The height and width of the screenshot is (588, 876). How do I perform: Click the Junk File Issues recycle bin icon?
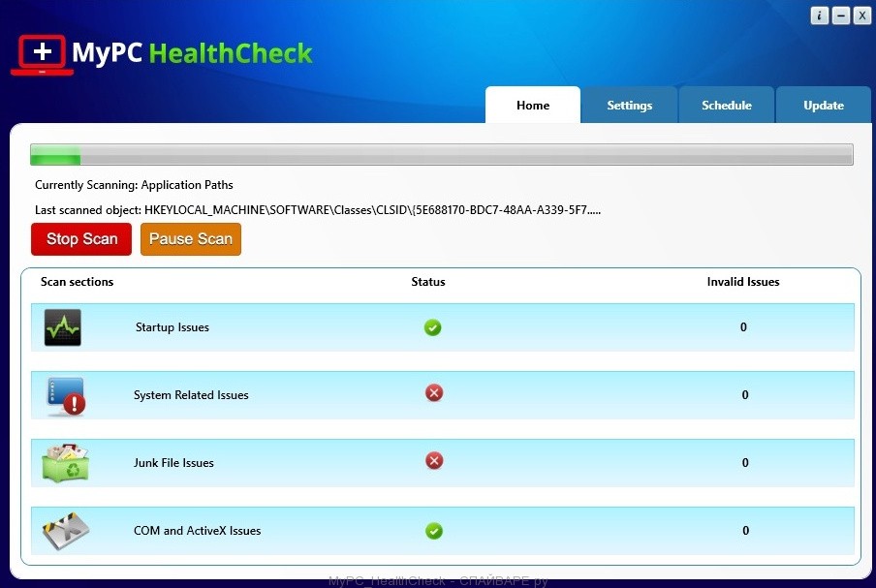point(65,463)
